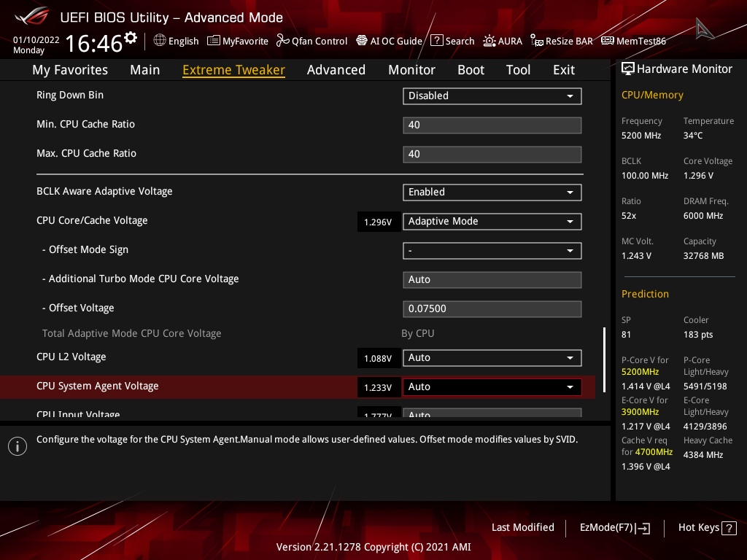Click the info icon beside help text

click(x=18, y=446)
